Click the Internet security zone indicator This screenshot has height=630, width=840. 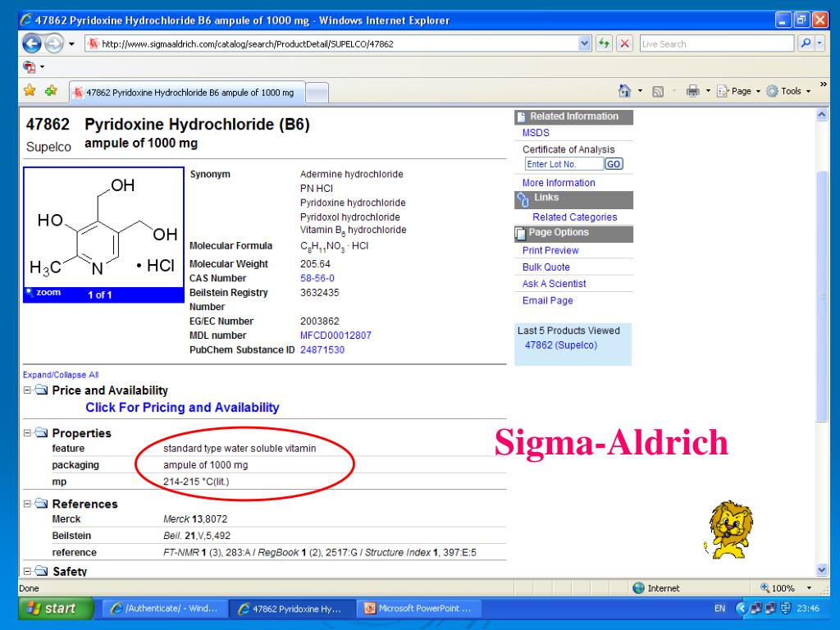(x=655, y=588)
